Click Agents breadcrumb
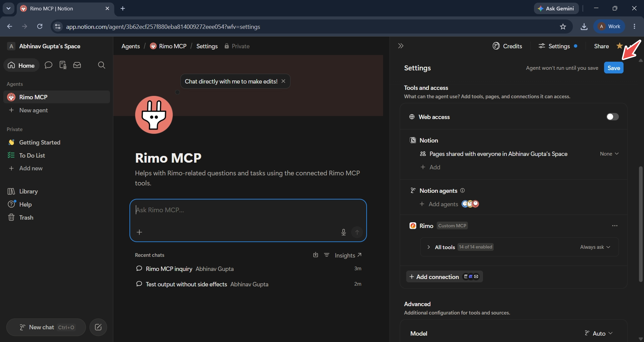This screenshot has width=644, height=342. (130, 46)
